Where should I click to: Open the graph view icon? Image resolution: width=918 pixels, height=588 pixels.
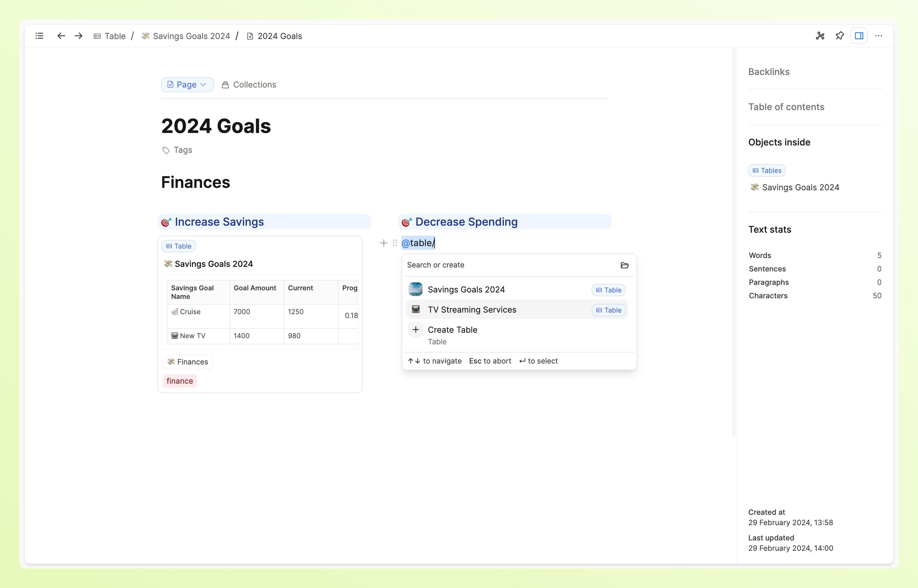pos(820,36)
